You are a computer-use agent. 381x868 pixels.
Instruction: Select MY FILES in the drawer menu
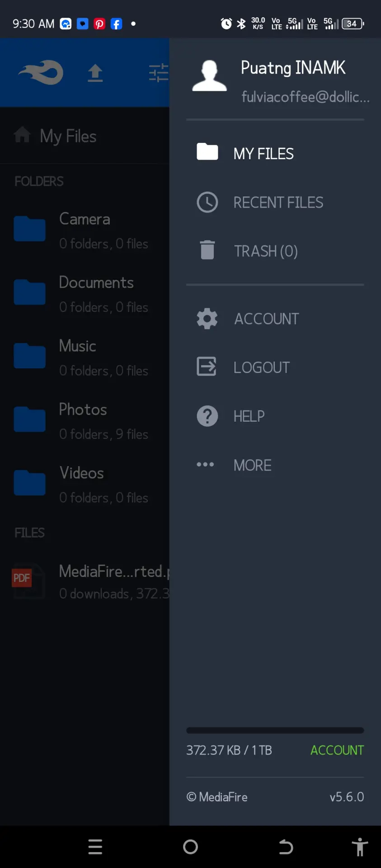tap(263, 154)
